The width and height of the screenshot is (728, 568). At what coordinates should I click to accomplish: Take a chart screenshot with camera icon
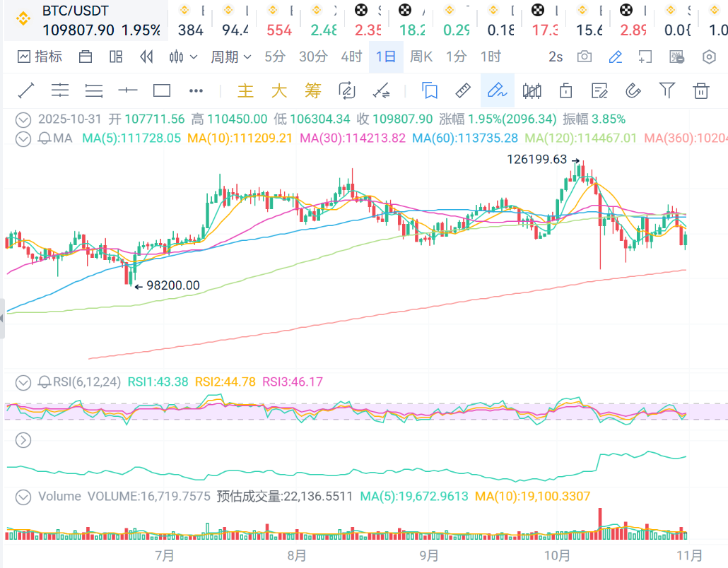[585, 57]
